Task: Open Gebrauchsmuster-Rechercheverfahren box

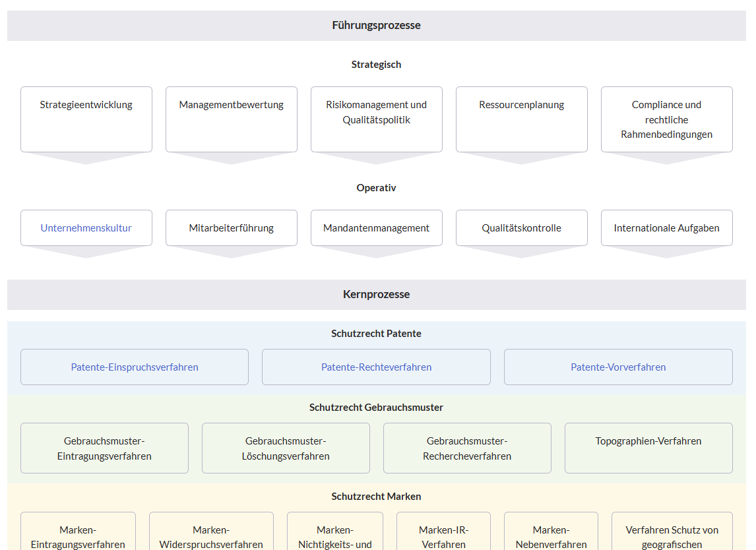Action: (467, 448)
